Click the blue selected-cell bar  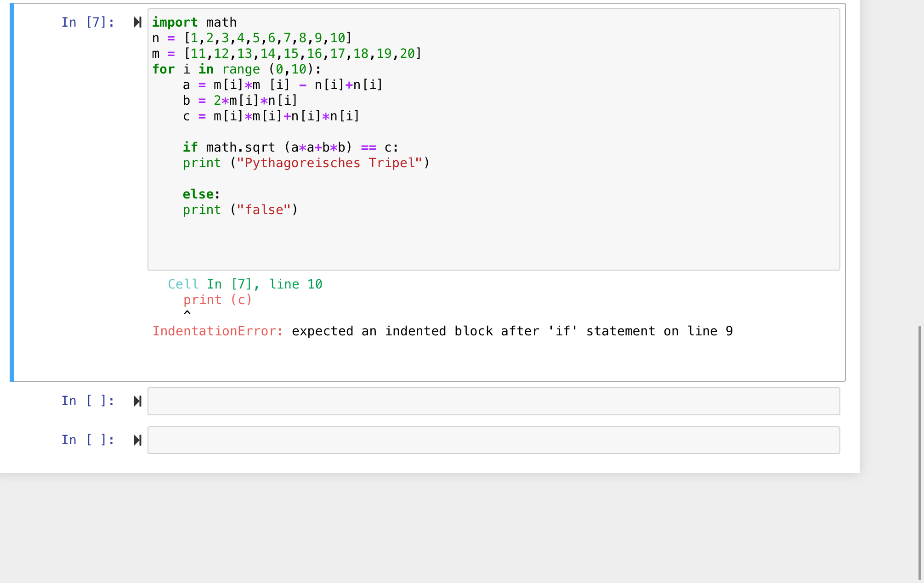pos(12,192)
